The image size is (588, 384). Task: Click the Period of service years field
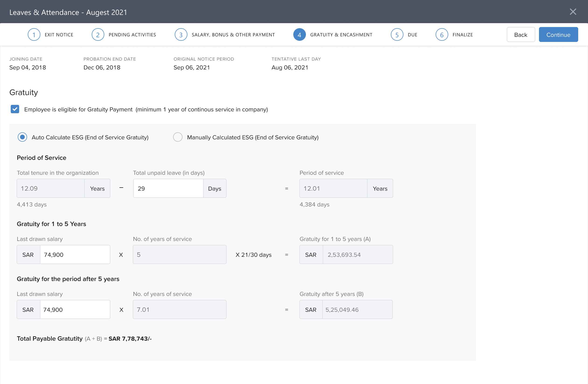(333, 188)
